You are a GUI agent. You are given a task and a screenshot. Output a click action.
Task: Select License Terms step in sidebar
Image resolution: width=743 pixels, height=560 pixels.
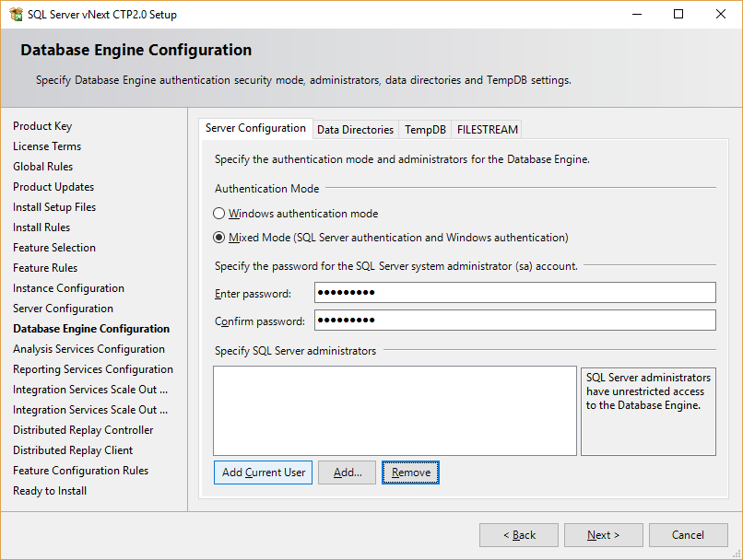point(47,146)
